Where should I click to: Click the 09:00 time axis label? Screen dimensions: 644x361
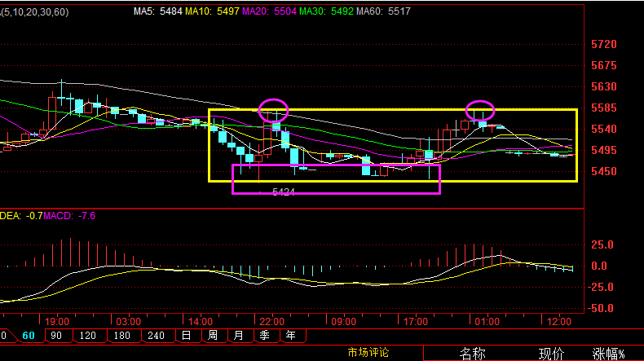344,322
